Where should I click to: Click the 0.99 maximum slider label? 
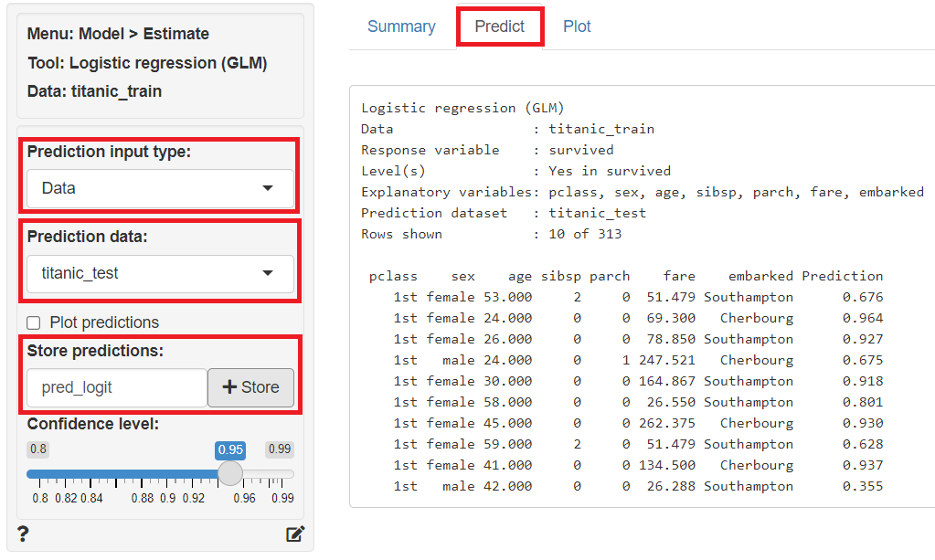tap(280, 449)
